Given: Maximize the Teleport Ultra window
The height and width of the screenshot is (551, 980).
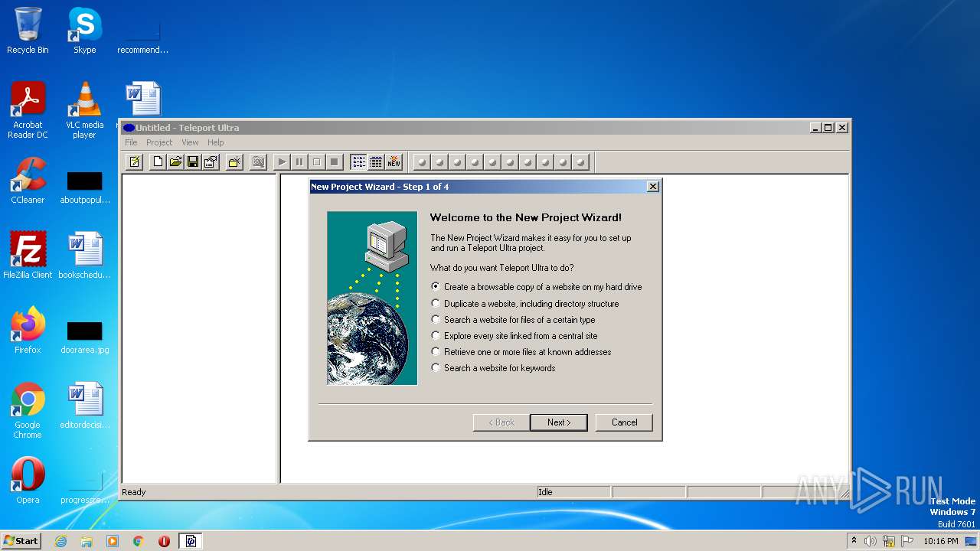Looking at the screenshot, I should point(828,128).
